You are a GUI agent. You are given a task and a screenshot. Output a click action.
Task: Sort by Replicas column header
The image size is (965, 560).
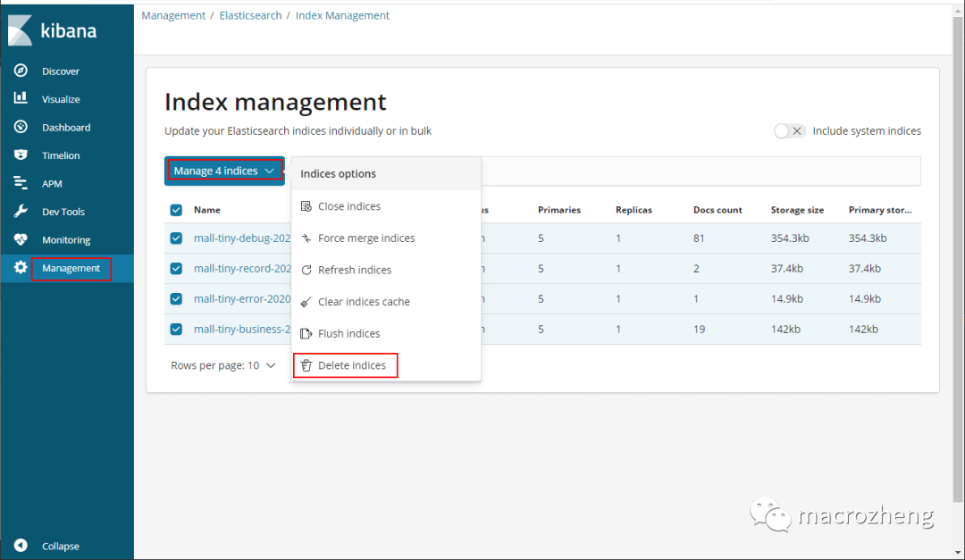click(x=634, y=210)
